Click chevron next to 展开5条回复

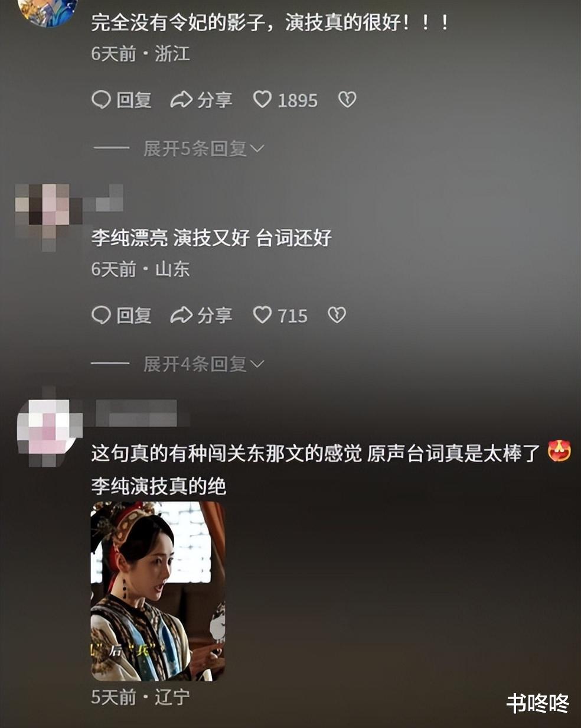click(257, 149)
